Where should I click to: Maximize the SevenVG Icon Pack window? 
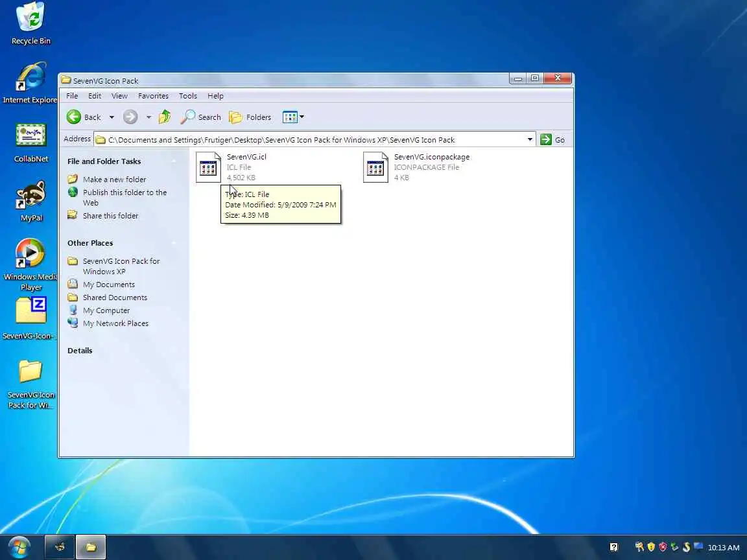click(535, 78)
